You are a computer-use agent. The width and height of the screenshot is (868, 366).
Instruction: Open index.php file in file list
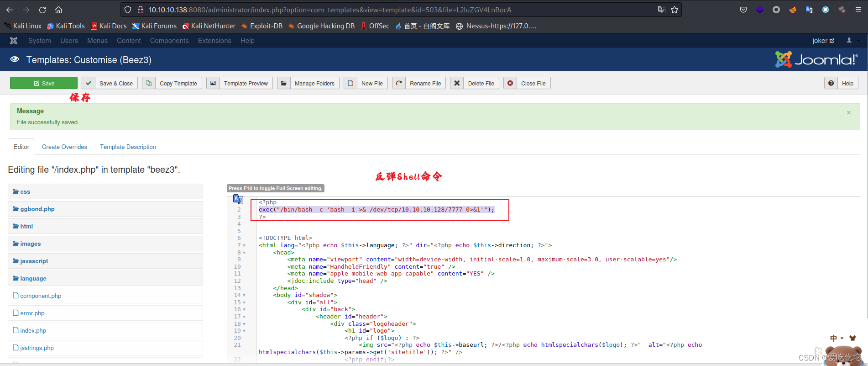[x=33, y=330]
